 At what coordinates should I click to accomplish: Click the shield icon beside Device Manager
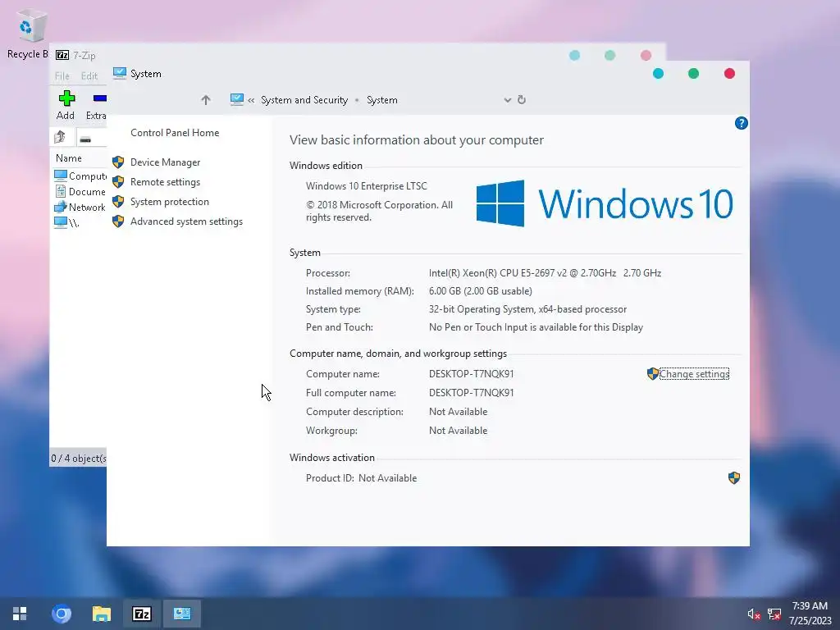point(118,162)
